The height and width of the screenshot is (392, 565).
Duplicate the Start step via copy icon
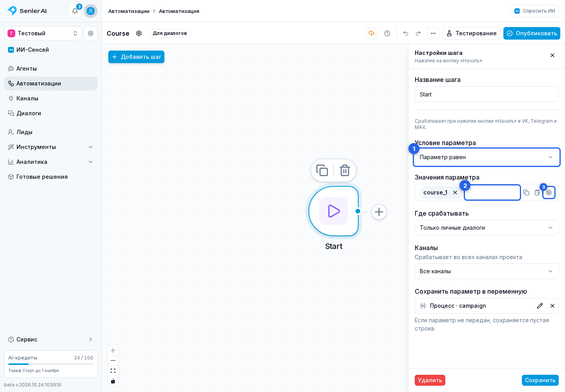[322, 171]
